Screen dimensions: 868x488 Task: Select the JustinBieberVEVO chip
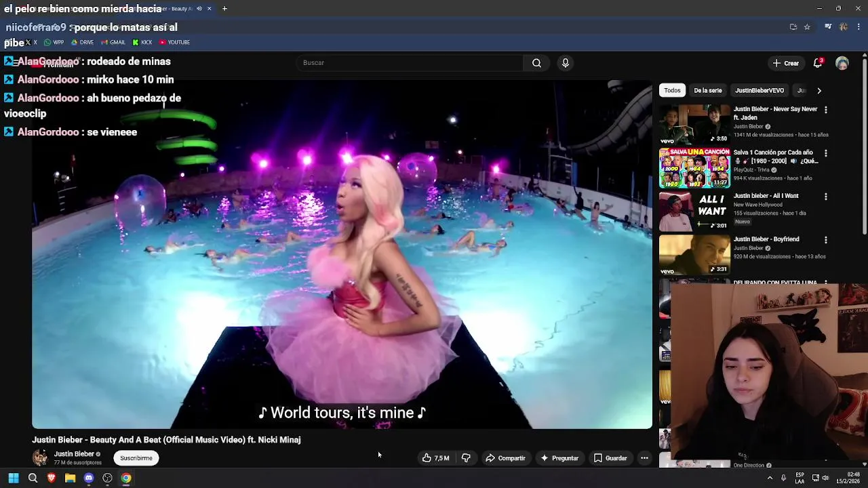759,90
